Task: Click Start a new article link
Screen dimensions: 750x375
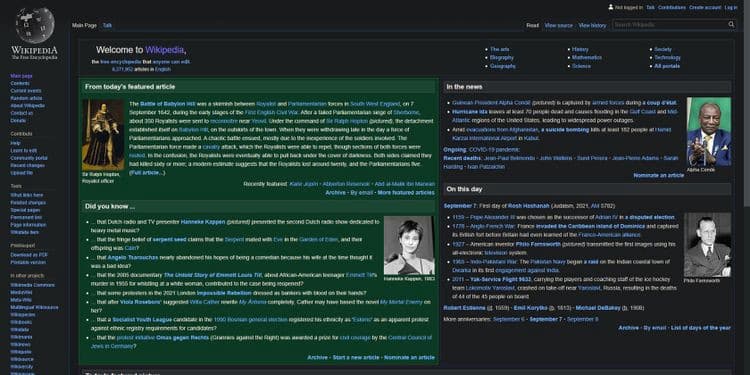Action: click(x=356, y=357)
